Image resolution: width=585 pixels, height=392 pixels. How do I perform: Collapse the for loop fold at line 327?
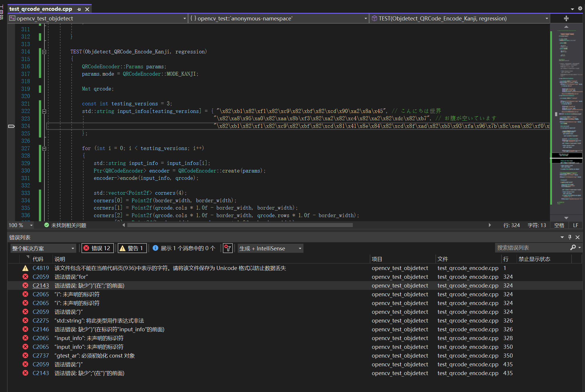pos(44,149)
